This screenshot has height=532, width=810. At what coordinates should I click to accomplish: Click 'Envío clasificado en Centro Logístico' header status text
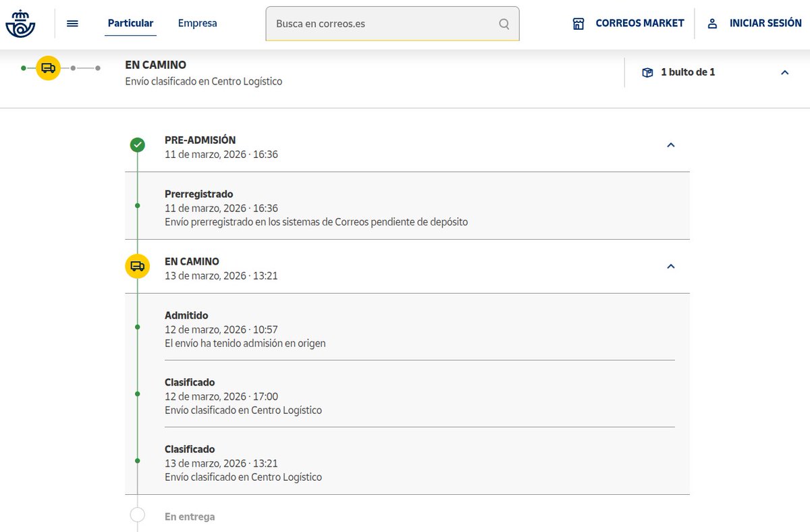[x=204, y=82]
